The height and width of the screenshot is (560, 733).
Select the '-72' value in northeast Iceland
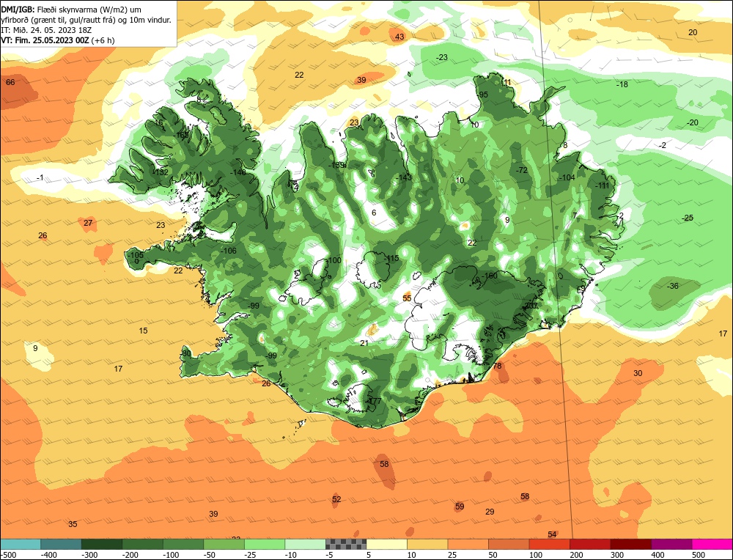coord(521,170)
